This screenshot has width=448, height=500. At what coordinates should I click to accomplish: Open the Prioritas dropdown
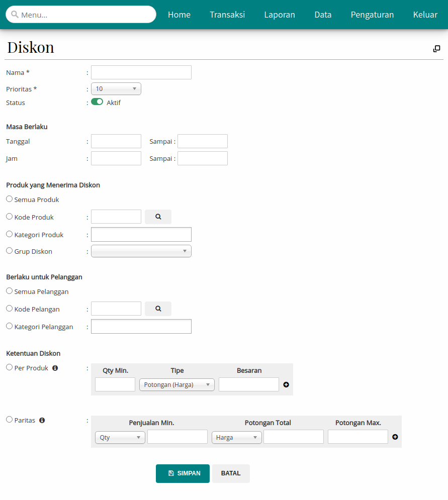[116, 88]
